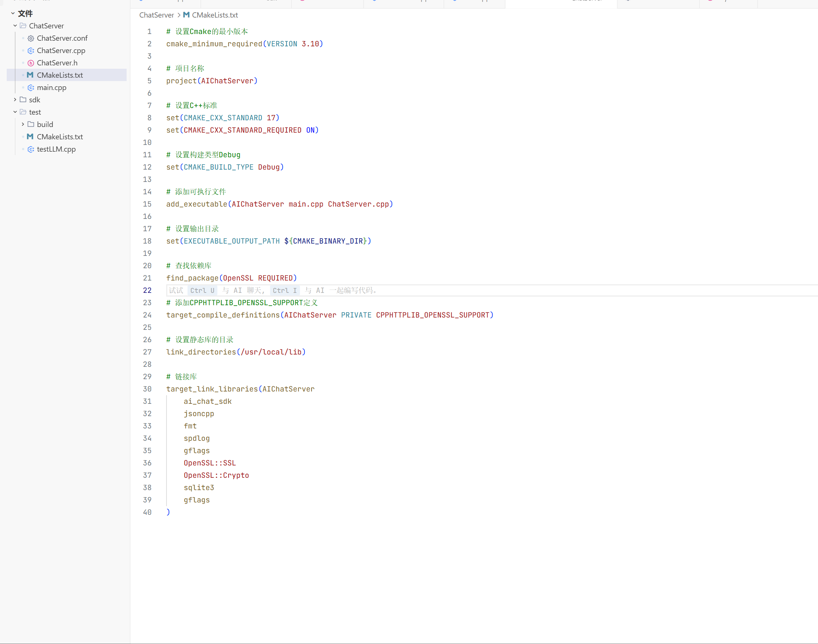
Task: Click the folder icon beside sdk
Action: [23, 99]
